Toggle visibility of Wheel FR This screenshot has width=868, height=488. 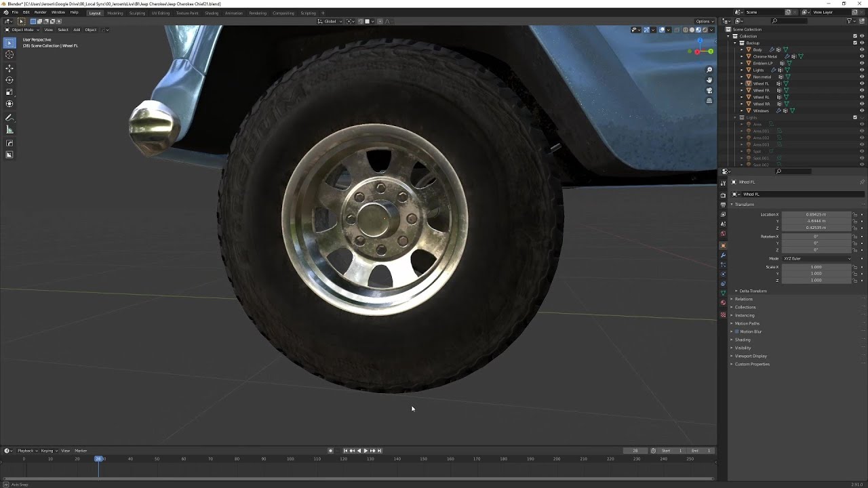pos(862,90)
